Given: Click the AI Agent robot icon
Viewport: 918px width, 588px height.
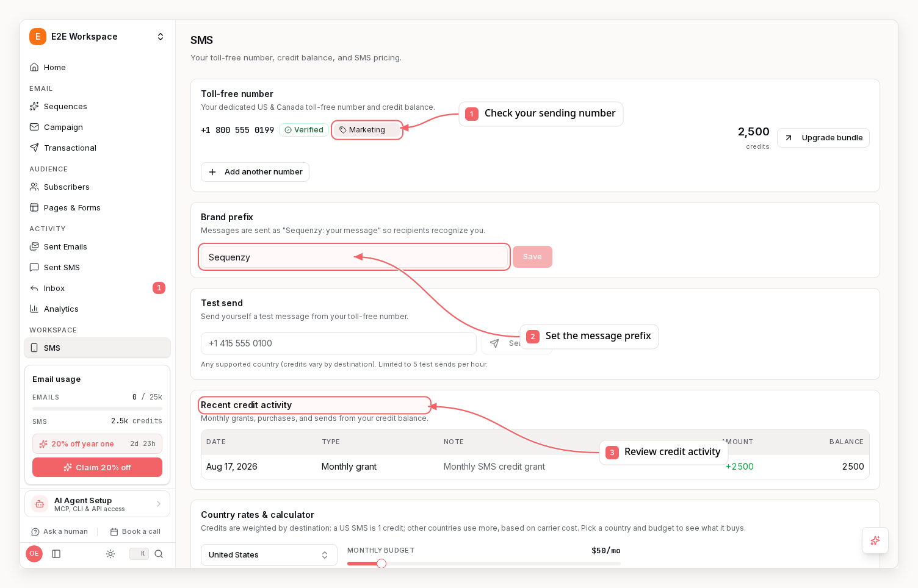Looking at the screenshot, I should coord(40,504).
